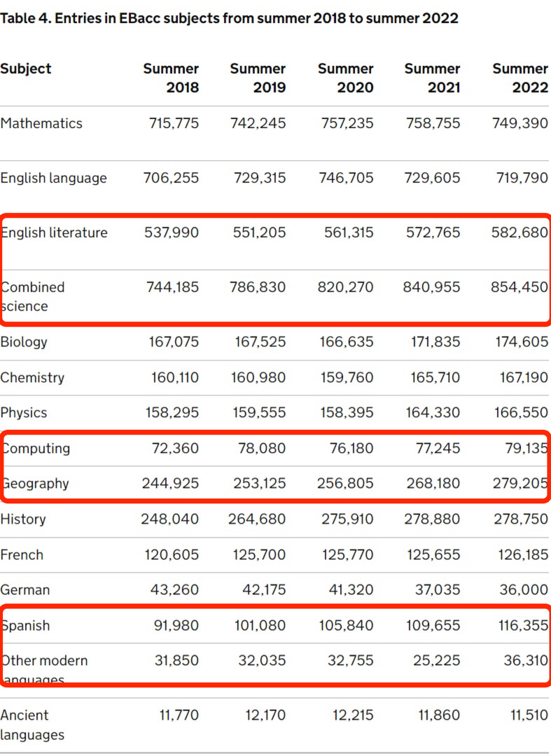Click Chemistry Summer 2019 value 160,980
The height and width of the screenshot is (756, 551).
tap(258, 377)
